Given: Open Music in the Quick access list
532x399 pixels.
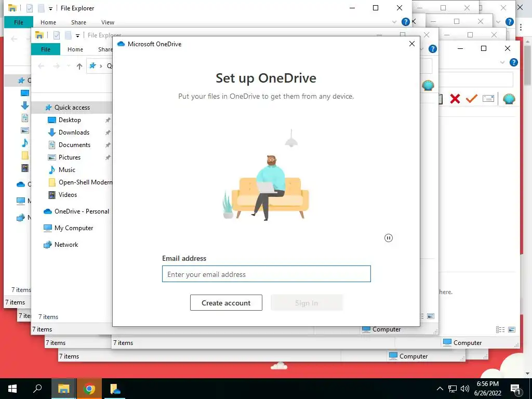Looking at the screenshot, I should [x=66, y=170].
